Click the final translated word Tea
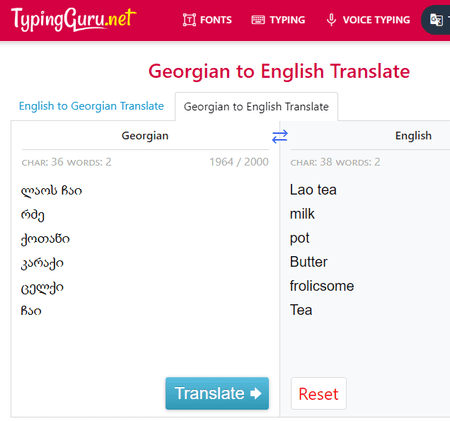The width and height of the screenshot is (450, 421). point(301,310)
